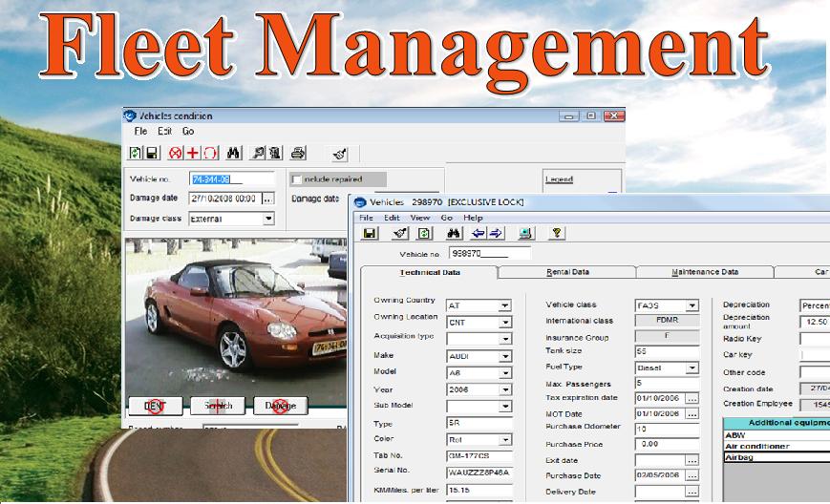Open date picker for Delivery Date
830x504 pixels.
[x=692, y=492]
